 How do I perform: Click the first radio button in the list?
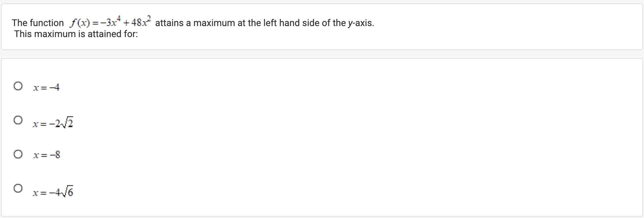tap(18, 86)
